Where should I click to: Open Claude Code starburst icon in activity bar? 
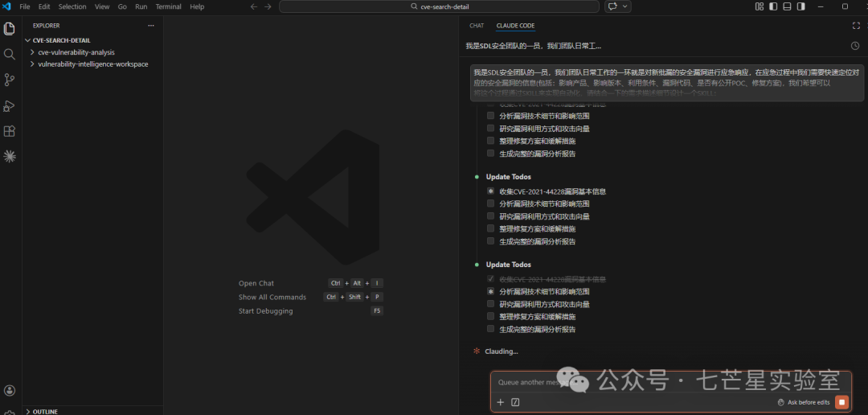coord(10,157)
